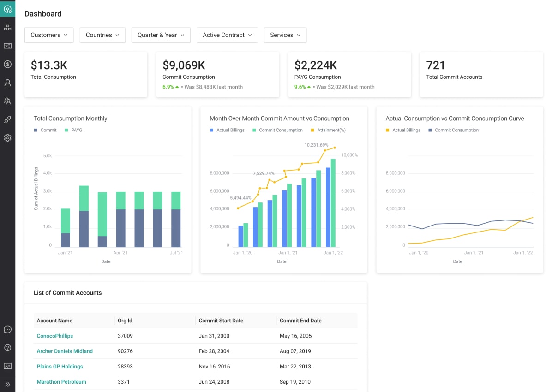Toggle Actual Billings legend in Consumption Curve chart
This screenshot has width=552, height=392.
402,130
